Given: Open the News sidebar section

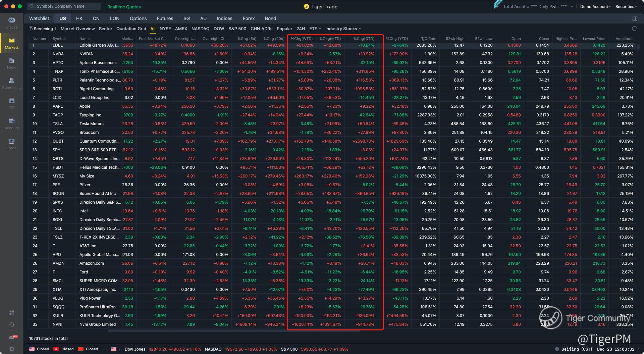Looking at the screenshot, I should [12, 63].
